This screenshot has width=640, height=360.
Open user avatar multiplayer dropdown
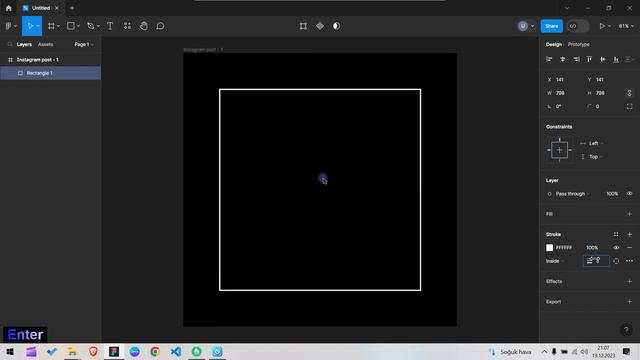tap(532, 26)
